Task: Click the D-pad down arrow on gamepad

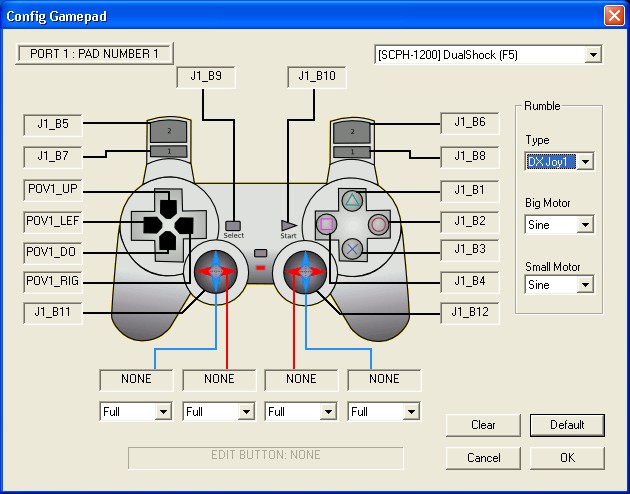Action: (168, 241)
